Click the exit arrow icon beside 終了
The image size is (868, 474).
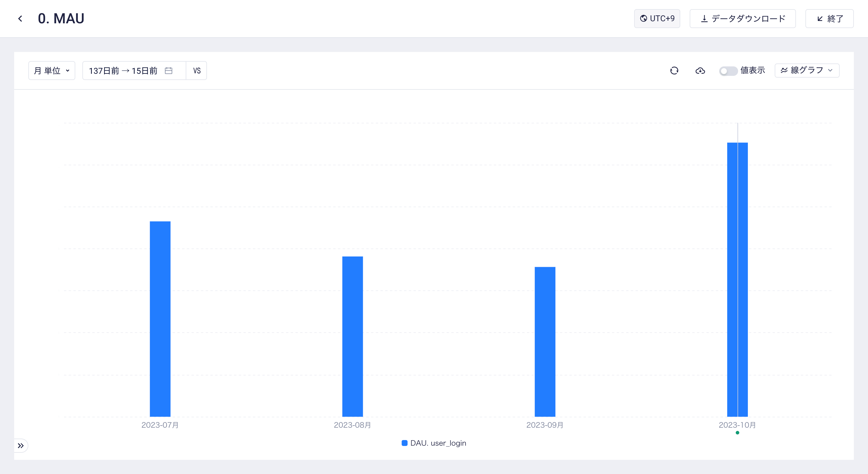tap(820, 19)
